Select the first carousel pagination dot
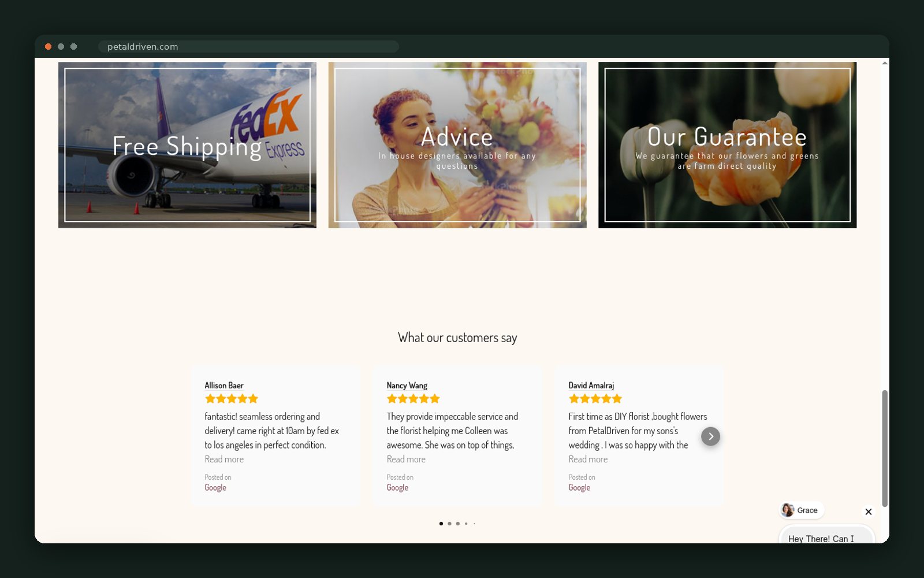The height and width of the screenshot is (578, 924). [441, 524]
